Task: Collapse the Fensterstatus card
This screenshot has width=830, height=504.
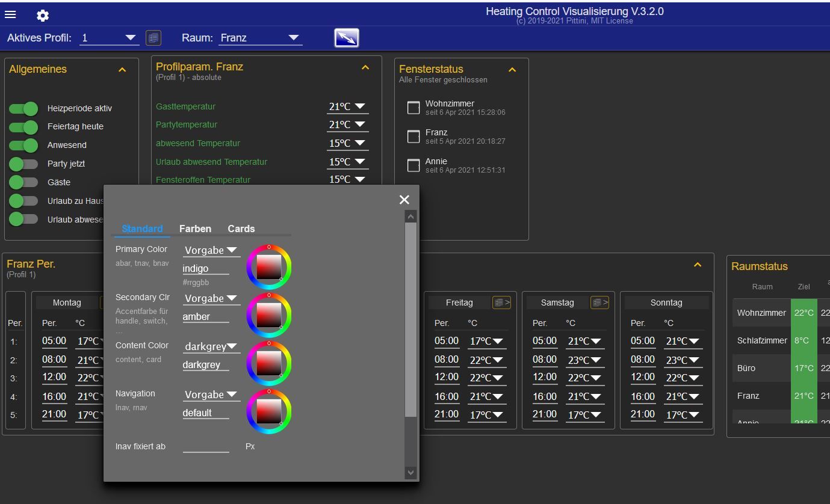Action: click(512, 70)
